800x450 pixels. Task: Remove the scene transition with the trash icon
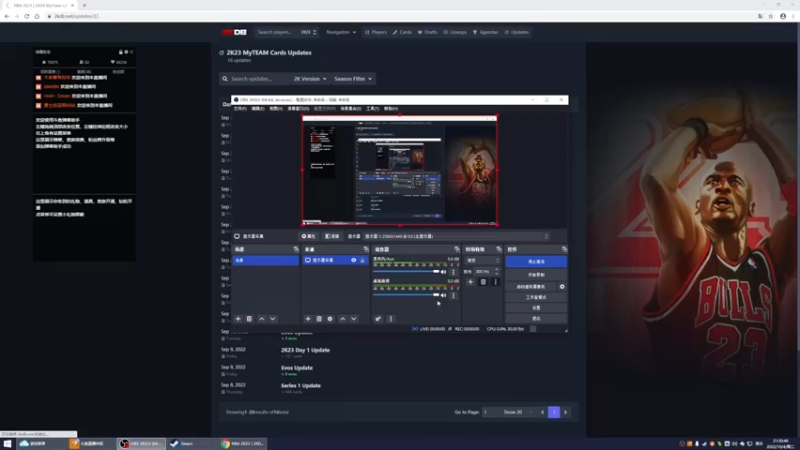[x=483, y=282]
